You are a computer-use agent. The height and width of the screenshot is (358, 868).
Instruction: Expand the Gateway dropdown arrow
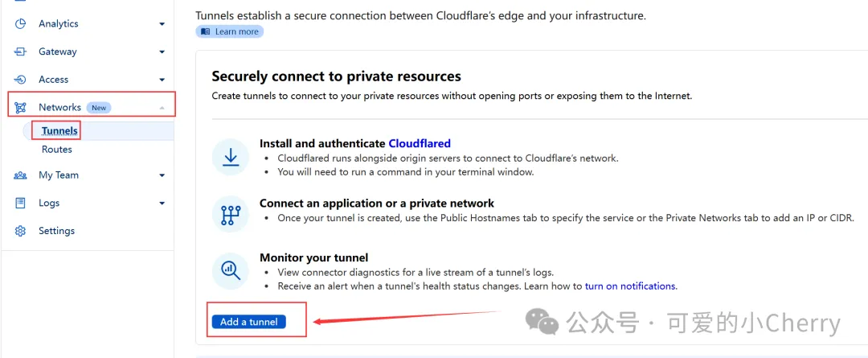coord(162,51)
